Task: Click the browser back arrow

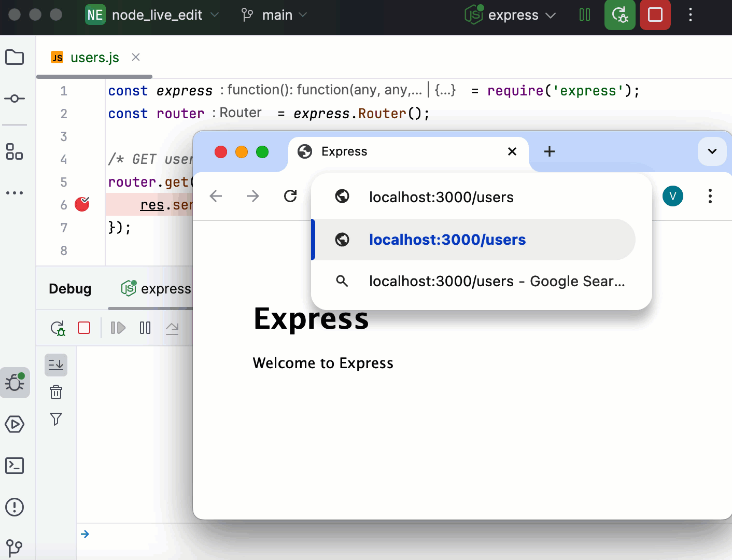Action: (216, 196)
